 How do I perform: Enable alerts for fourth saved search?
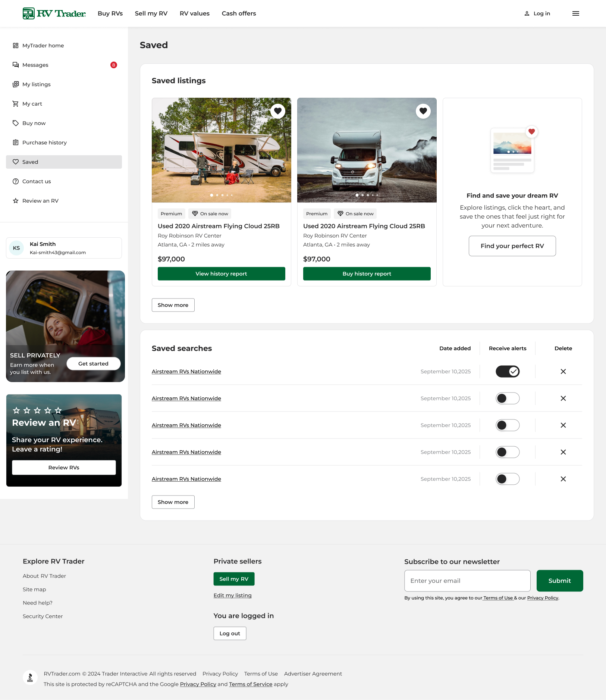(508, 452)
